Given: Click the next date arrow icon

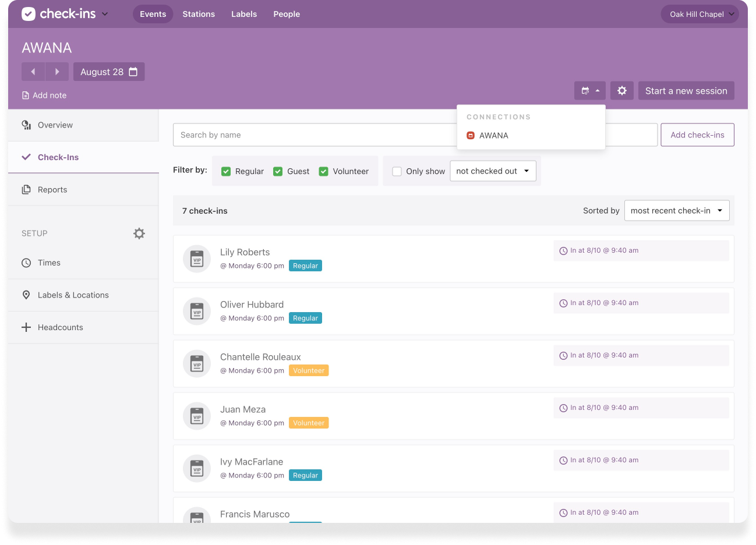Looking at the screenshot, I should coord(57,72).
